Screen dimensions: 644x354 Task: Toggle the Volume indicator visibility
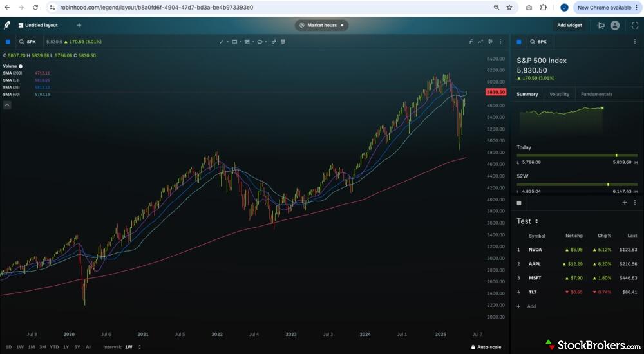[x=21, y=66]
